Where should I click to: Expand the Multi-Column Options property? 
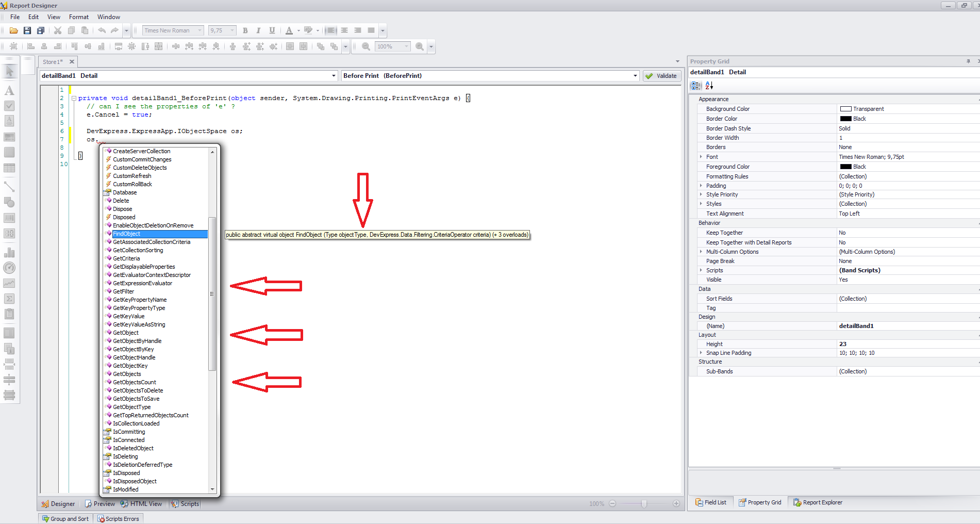click(x=701, y=252)
